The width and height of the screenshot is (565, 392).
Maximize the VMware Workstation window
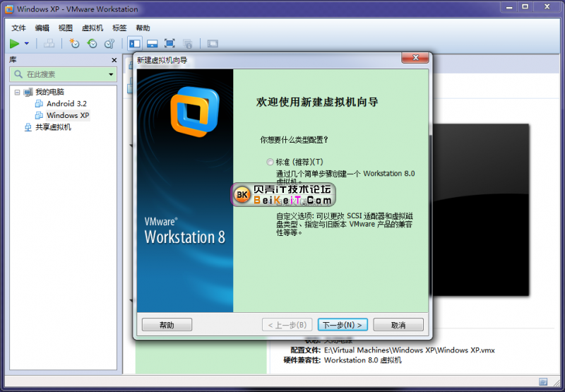click(x=525, y=6)
